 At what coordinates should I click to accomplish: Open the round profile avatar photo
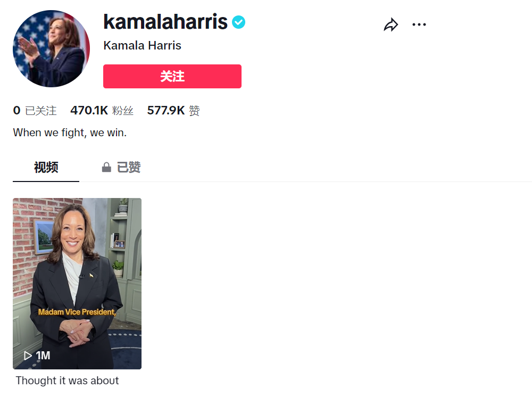pos(51,48)
